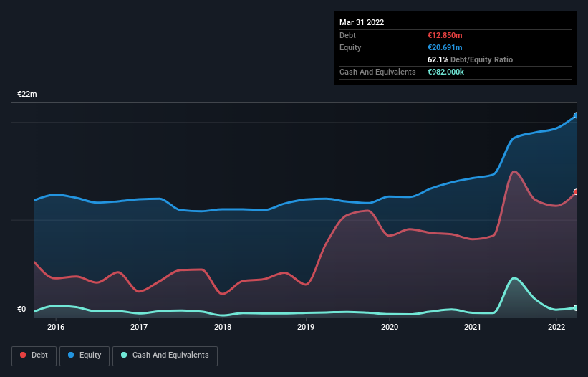Image resolution: width=588 pixels, height=377 pixels.
Task: Click the Debt label in tooltip
Action: pyautogui.click(x=347, y=35)
